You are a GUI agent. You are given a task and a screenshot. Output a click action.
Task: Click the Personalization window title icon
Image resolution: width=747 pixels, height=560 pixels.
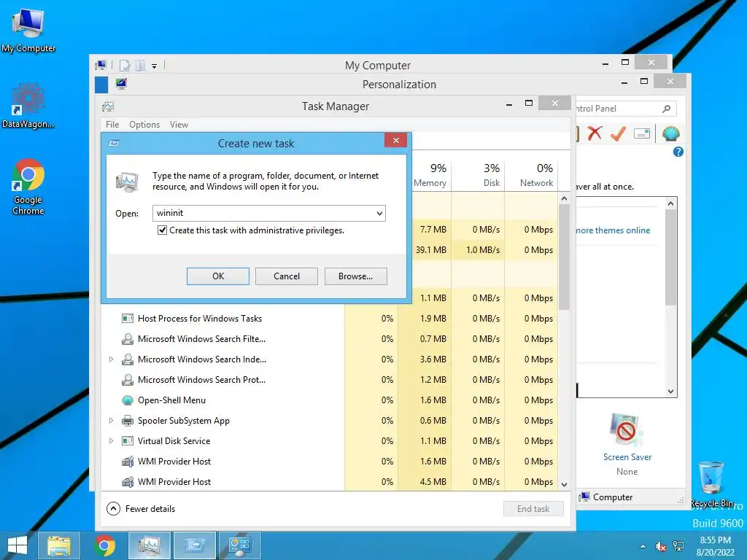point(121,84)
